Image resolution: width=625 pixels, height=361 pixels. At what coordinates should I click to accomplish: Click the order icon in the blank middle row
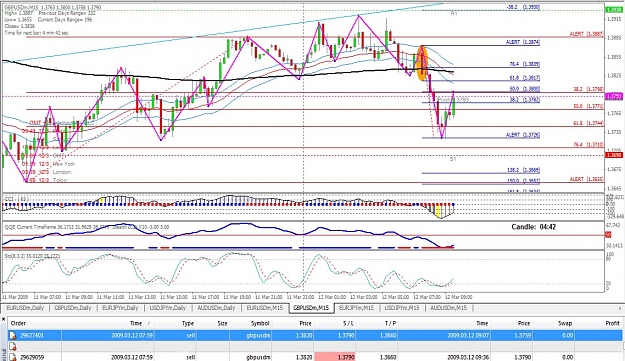[x=13, y=346]
